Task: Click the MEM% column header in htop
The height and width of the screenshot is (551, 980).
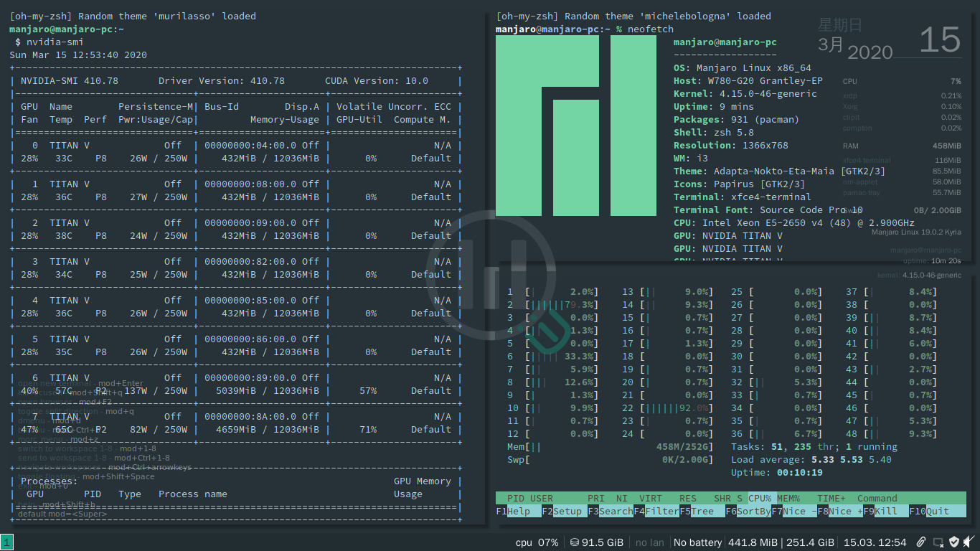Action: [788, 499]
